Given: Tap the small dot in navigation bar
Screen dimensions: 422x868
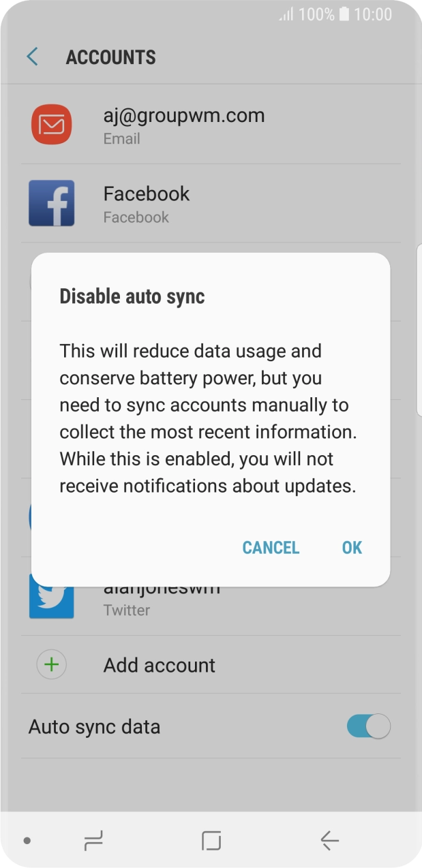Looking at the screenshot, I should tap(27, 841).
